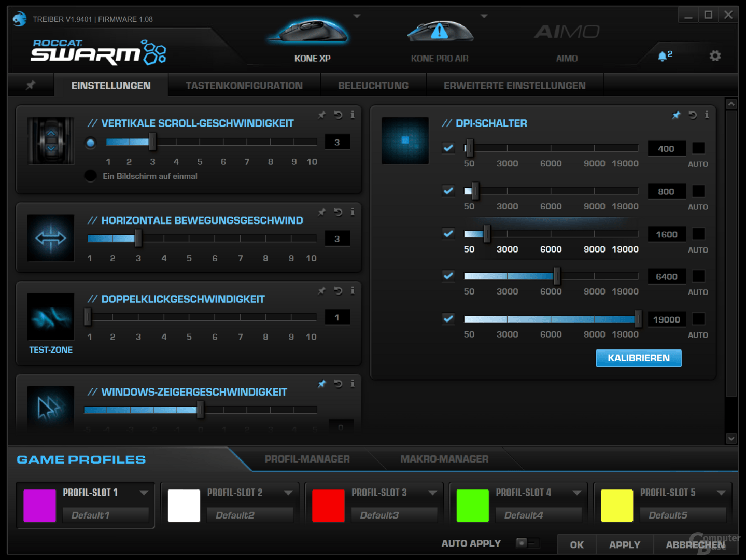Pin the Vertikale Scroll-Geschwindigkeit panel

(322, 115)
